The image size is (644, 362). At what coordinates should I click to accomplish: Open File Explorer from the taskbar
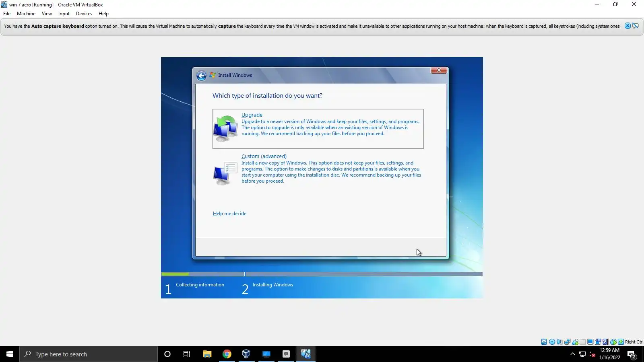pyautogui.click(x=207, y=354)
